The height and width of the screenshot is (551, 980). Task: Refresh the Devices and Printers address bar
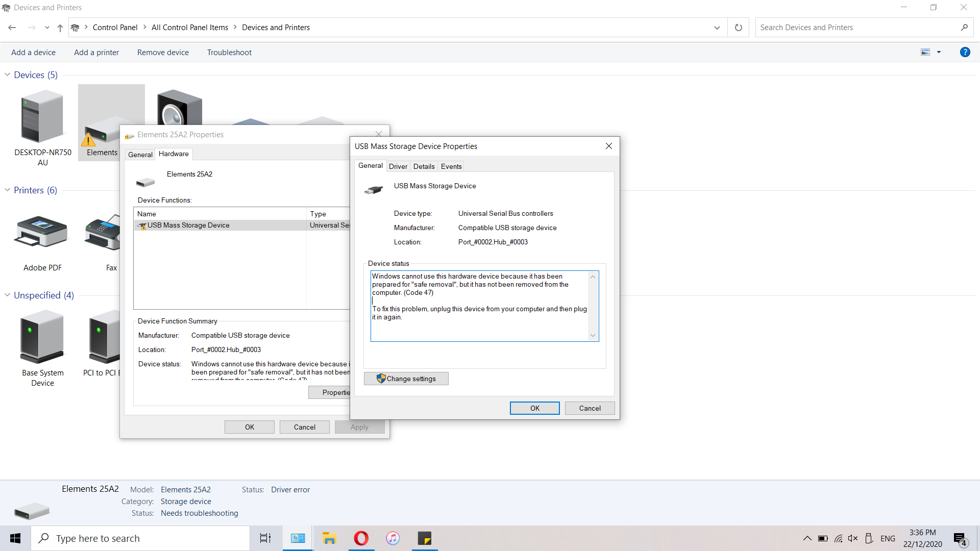click(x=738, y=28)
